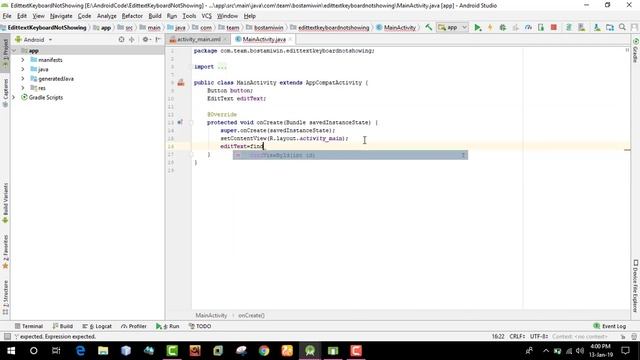Open Structure side tab

(5, 298)
